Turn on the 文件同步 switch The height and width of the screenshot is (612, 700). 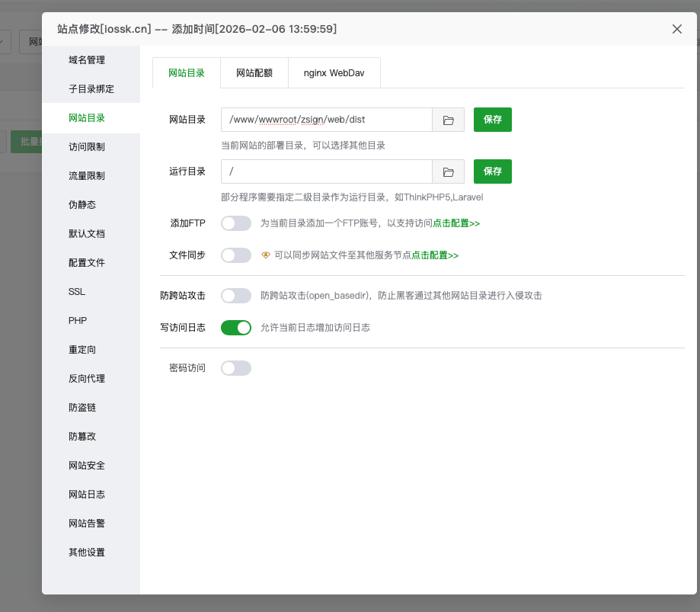coord(236,255)
